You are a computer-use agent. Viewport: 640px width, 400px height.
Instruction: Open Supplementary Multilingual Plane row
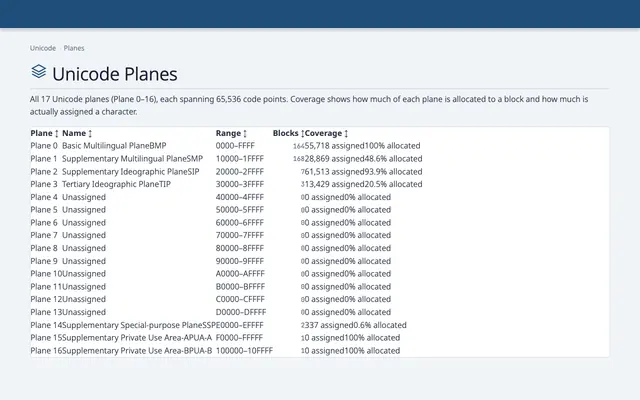pyautogui.click(x=320, y=158)
